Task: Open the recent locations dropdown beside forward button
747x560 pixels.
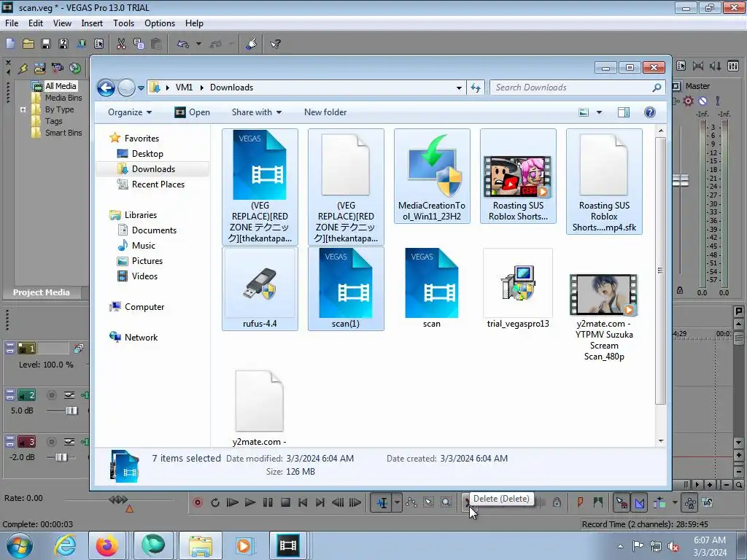Action: click(x=141, y=88)
